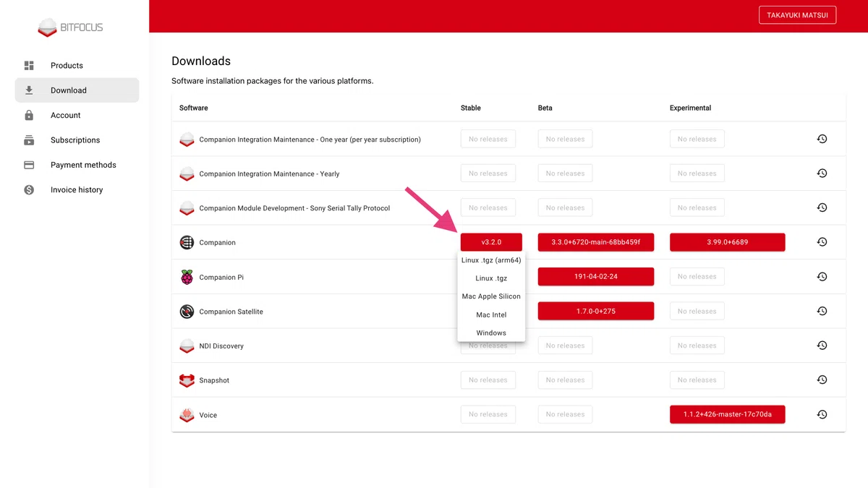868x488 pixels.
Task: Click the Subscriptions icon in sidebar
Action: tap(29, 140)
